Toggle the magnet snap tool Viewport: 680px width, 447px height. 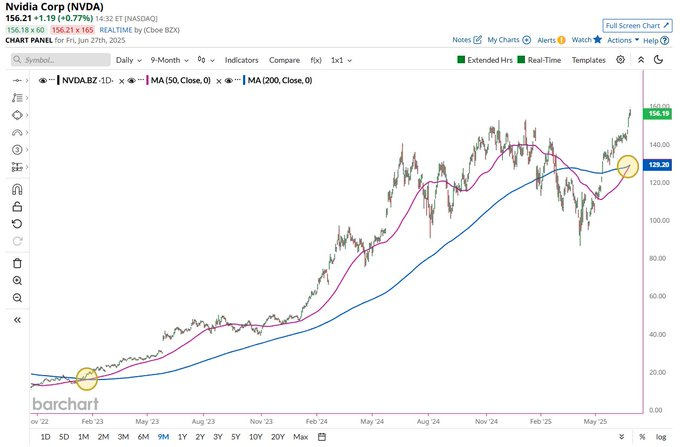pos(17,189)
